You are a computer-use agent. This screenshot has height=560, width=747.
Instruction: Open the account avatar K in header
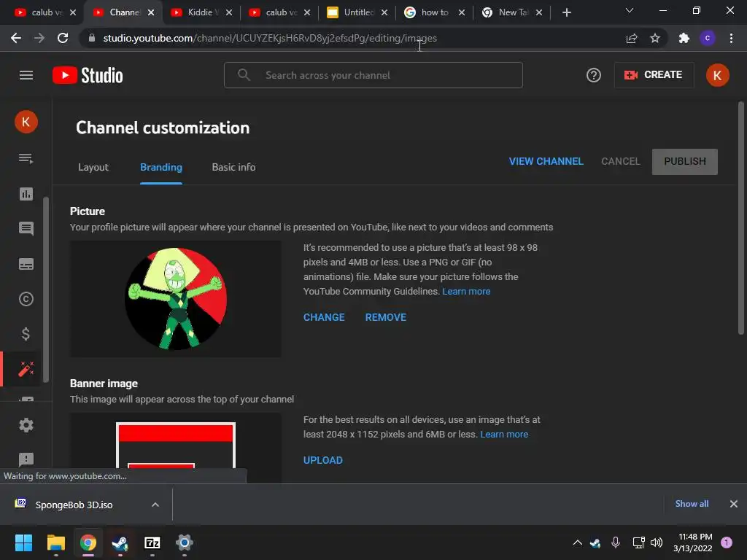pyautogui.click(x=718, y=75)
